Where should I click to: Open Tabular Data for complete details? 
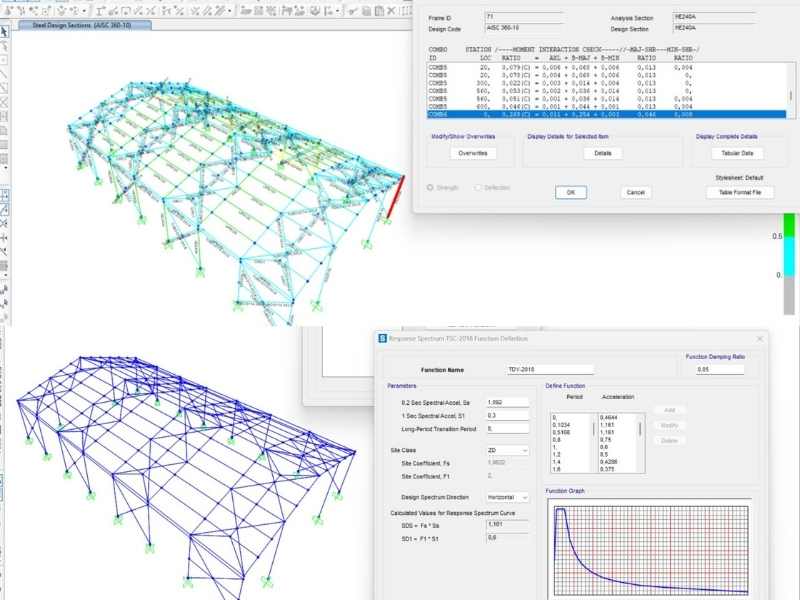737,153
